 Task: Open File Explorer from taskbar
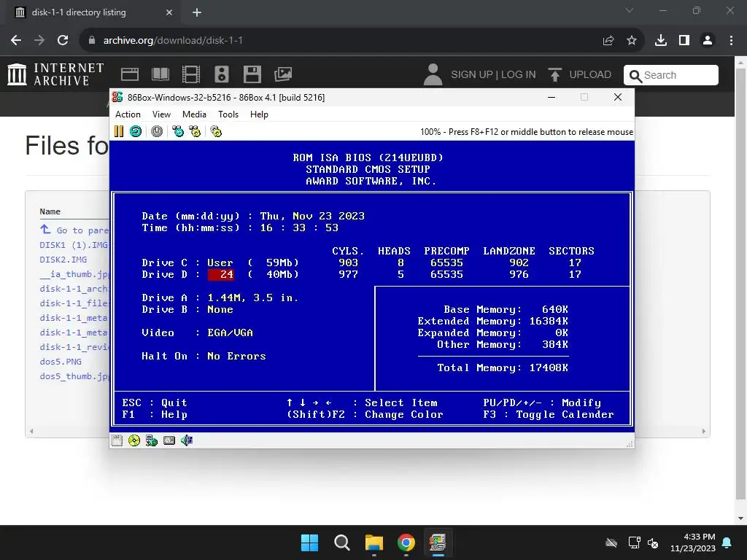coord(374,542)
